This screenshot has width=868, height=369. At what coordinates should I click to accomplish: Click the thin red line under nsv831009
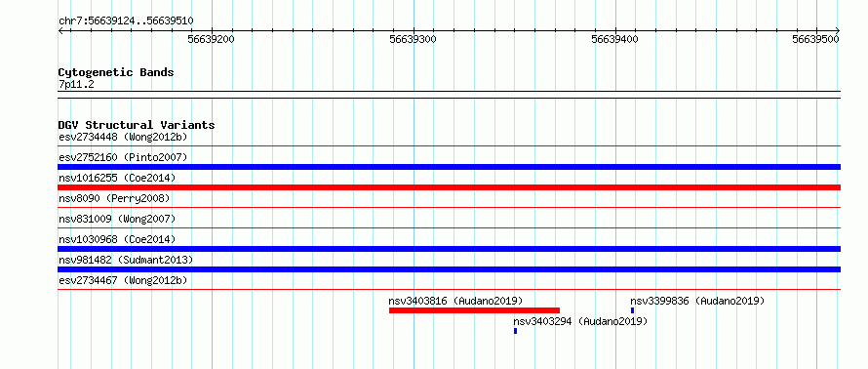[x=449, y=227]
